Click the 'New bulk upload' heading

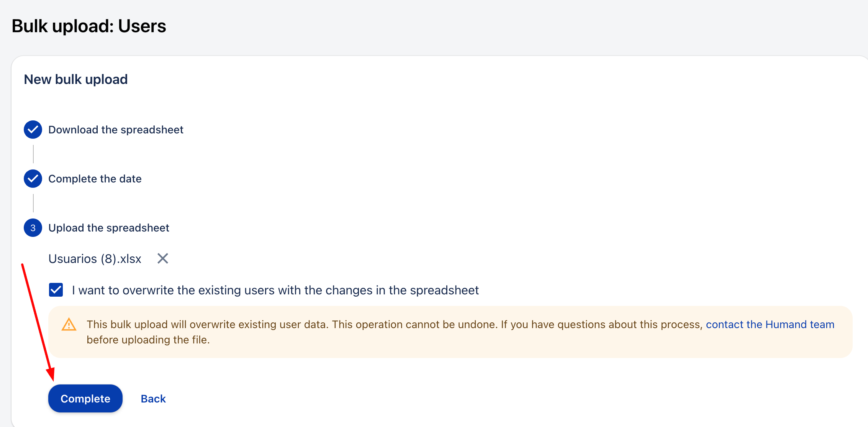pyautogui.click(x=76, y=79)
